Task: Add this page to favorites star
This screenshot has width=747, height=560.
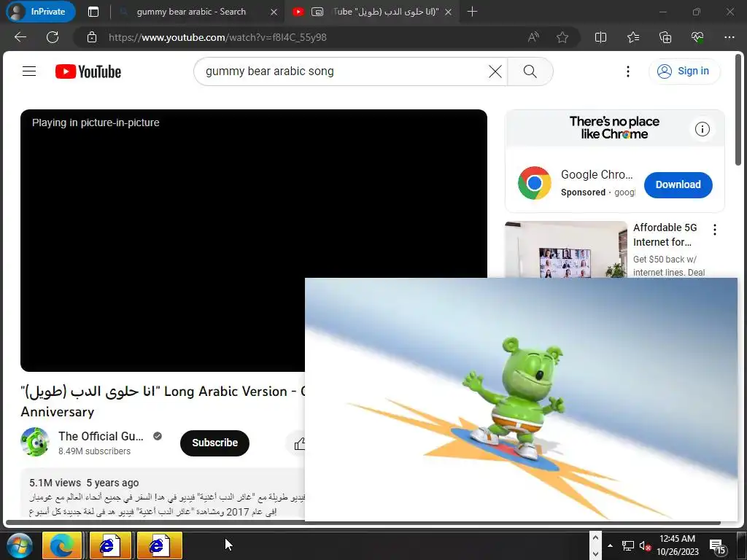Action: (x=562, y=37)
